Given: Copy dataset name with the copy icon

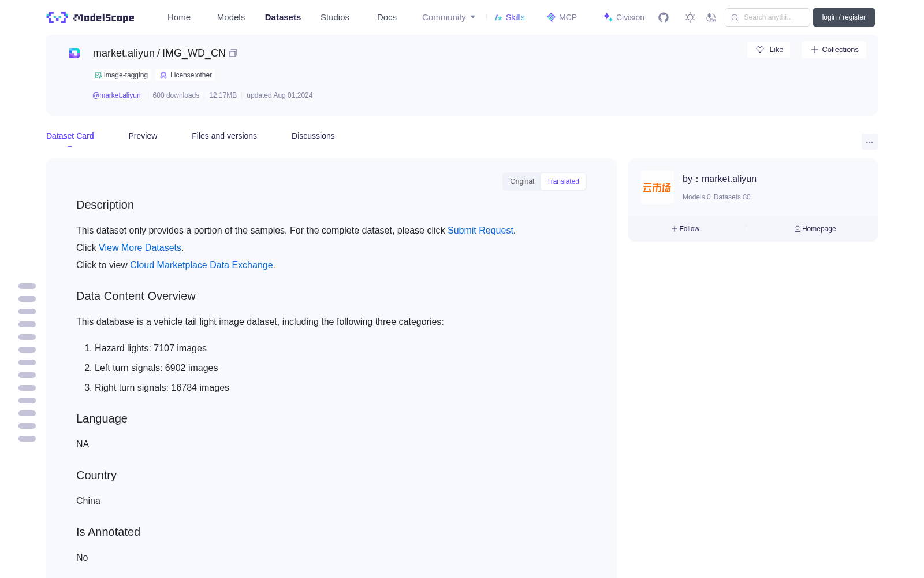Looking at the screenshot, I should (x=233, y=53).
